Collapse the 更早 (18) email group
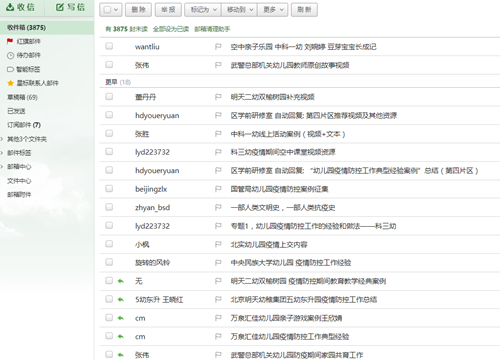 tap(118, 82)
